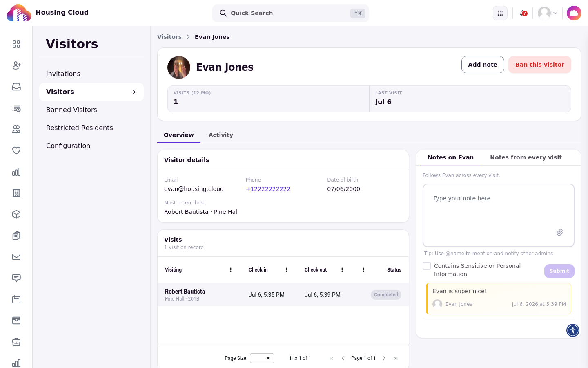Open the inbox tray sidebar icon
This screenshot has width=588, height=368.
coord(16,87)
